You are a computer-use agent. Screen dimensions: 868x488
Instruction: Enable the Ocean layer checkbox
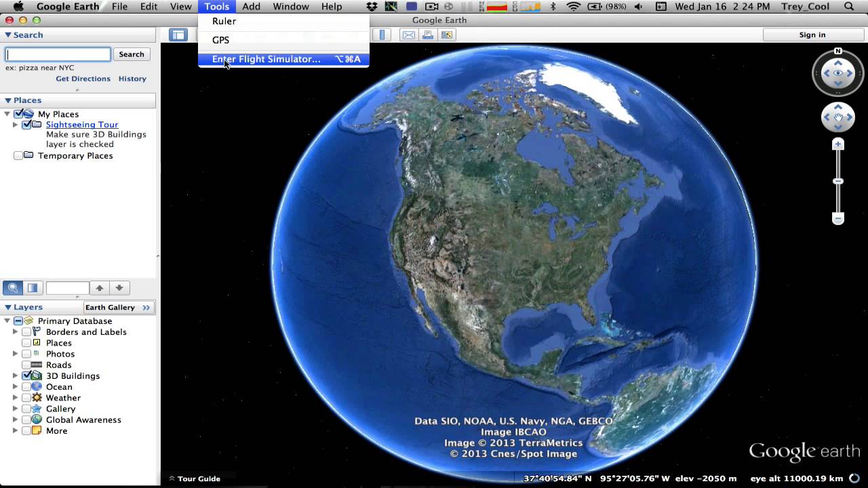click(26, 387)
